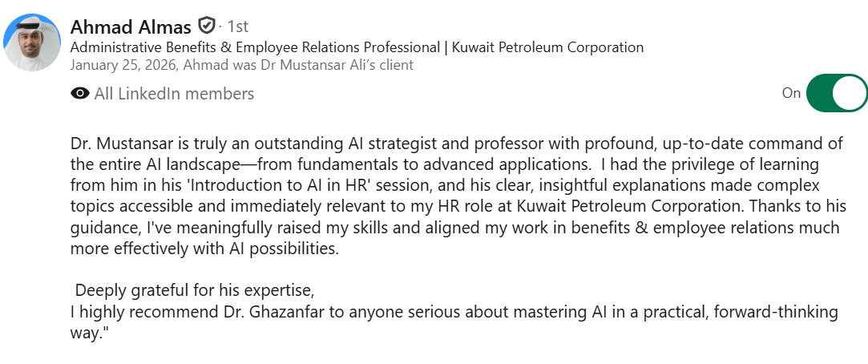Open Ahmad Almas's profile via name link
This screenshot has width=868, height=364.
[x=131, y=26]
